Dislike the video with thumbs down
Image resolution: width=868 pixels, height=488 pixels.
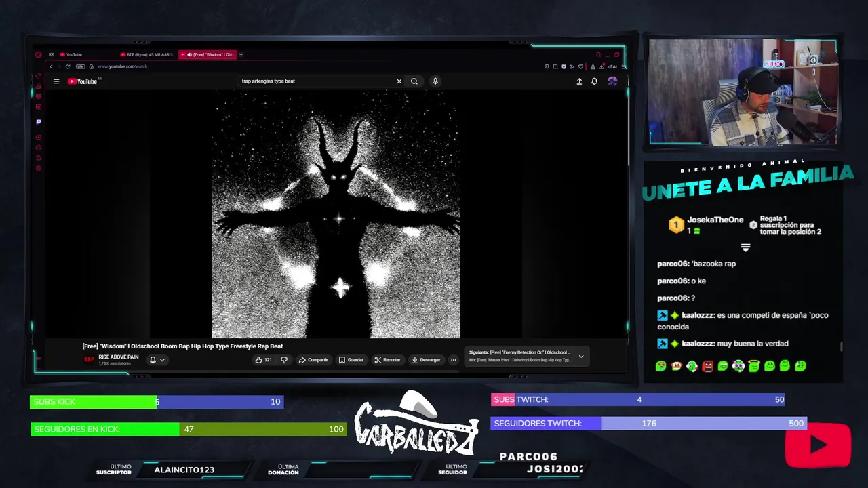pyautogui.click(x=284, y=360)
